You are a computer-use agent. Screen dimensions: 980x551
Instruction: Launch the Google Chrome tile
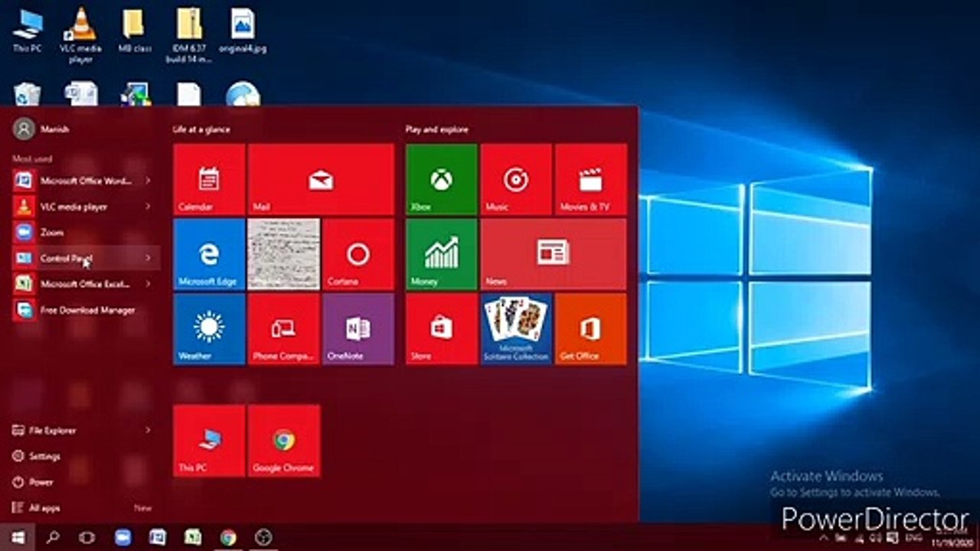tap(284, 441)
